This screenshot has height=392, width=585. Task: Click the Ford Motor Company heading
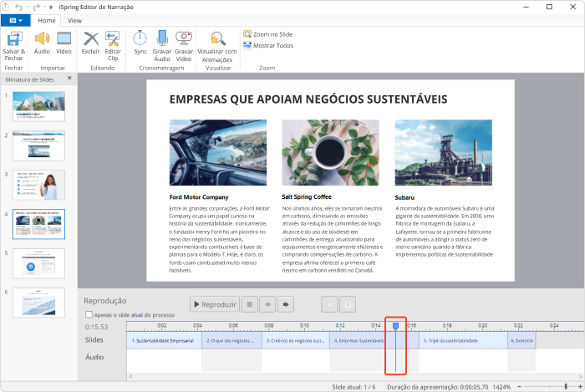click(x=199, y=197)
